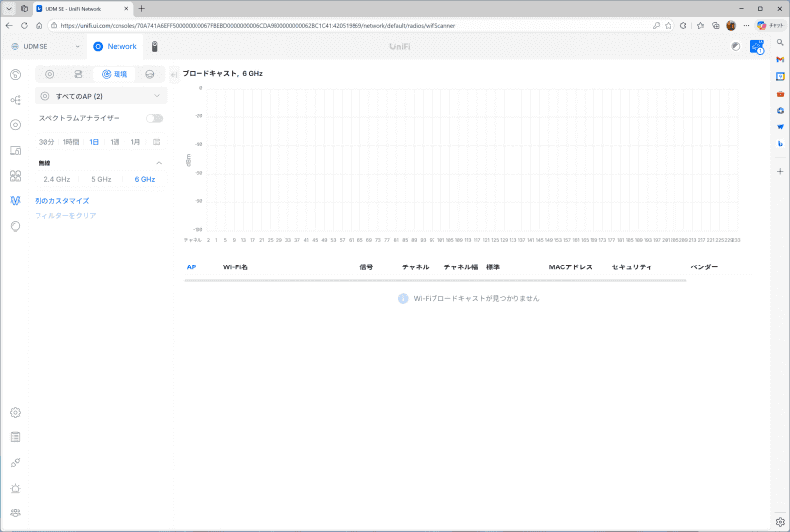This screenshot has height=532, width=790.
Task: Open the device icon next to Network tab
Action: tap(155, 46)
